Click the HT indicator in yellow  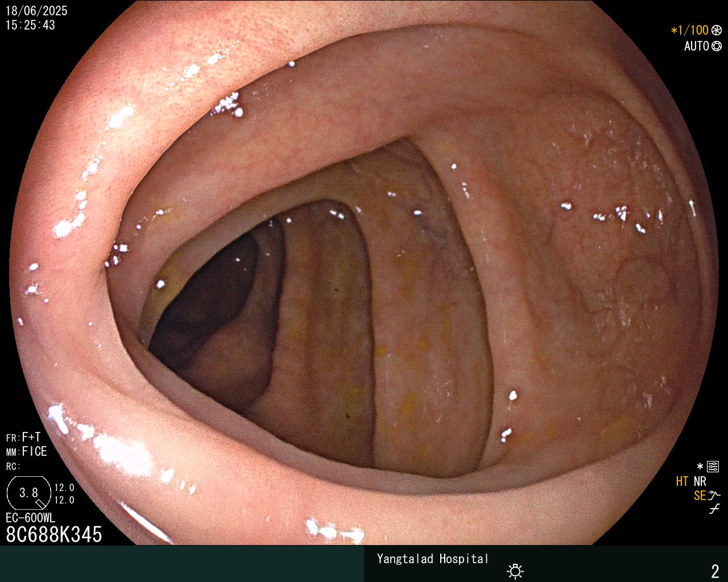682,481
